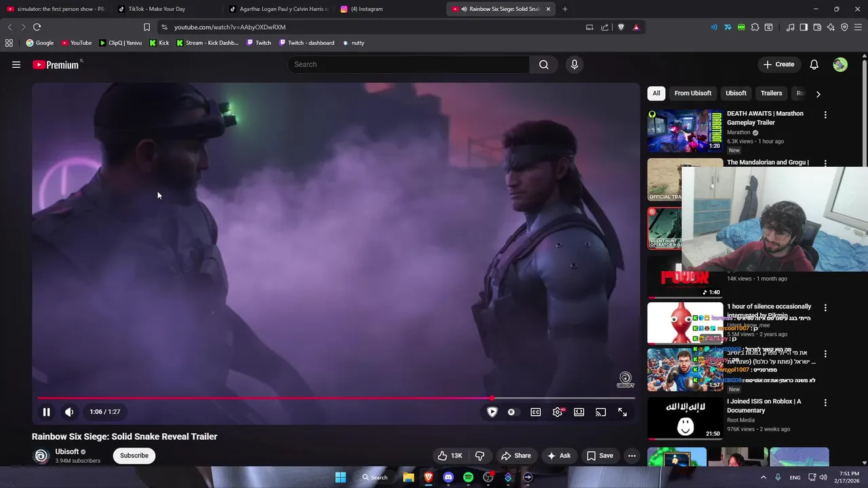868x488 pixels.
Task: Dislike the video with the thumbs-down
Action: 479,455
